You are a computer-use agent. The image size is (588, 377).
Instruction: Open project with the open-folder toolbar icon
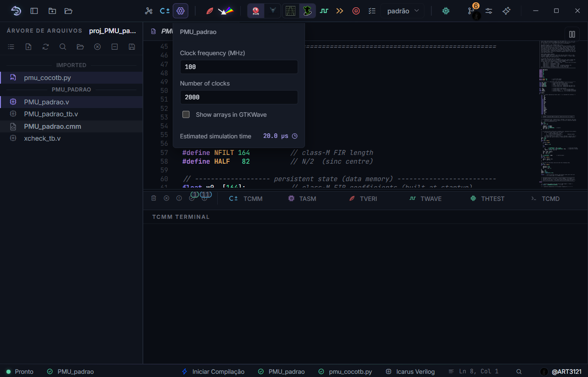point(68,11)
